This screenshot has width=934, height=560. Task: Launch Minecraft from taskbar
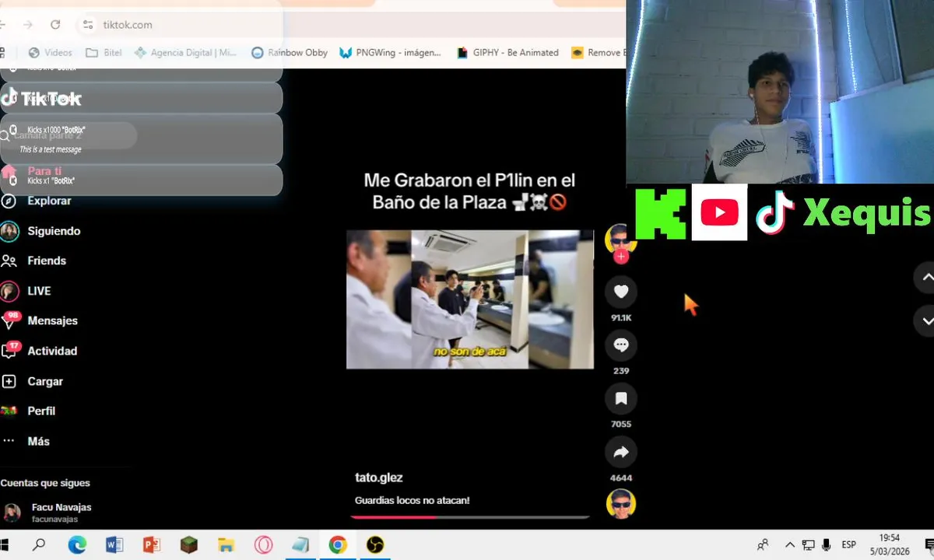(188, 545)
